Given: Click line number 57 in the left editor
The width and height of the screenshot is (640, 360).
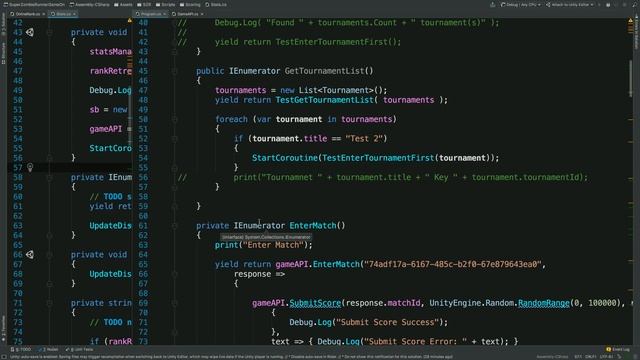Looking at the screenshot, I should [18, 168].
